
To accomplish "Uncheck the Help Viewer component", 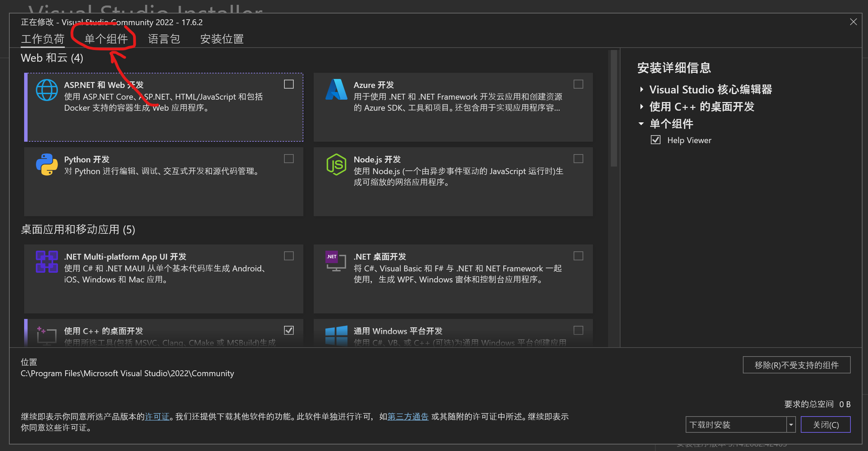I will coord(655,140).
